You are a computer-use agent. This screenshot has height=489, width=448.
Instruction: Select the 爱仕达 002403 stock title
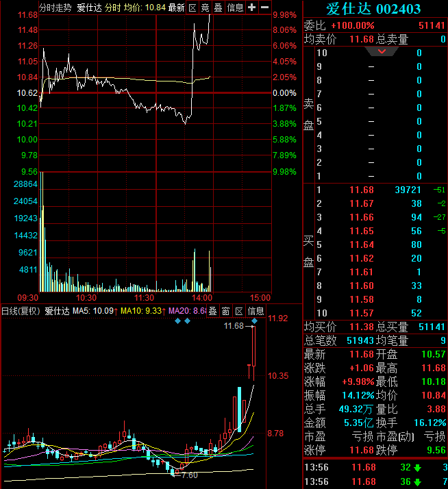(x=373, y=9)
